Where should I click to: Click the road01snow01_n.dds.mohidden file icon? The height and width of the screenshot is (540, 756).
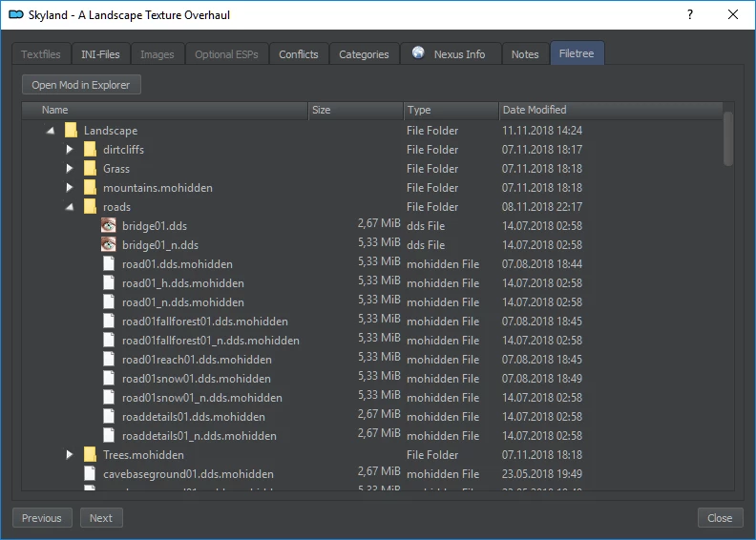point(109,398)
